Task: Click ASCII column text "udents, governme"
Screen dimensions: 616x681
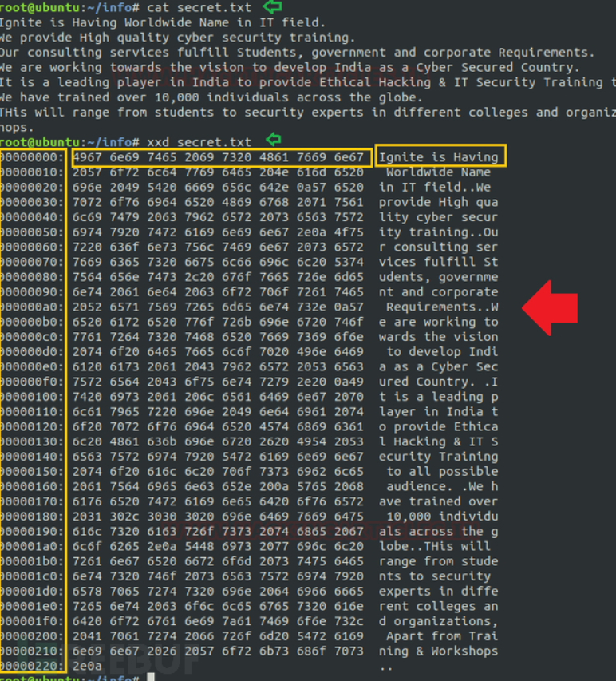Action: coord(438,277)
